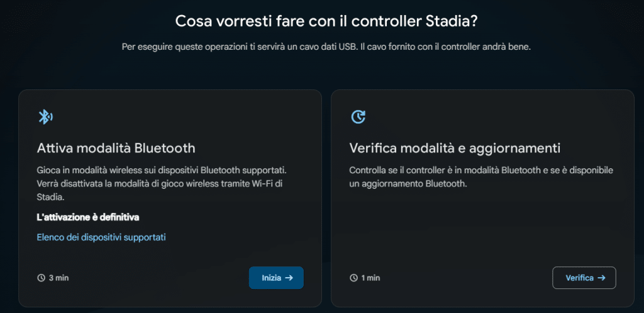Open the "Elenco dei dispositivi supportati" link
The height and width of the screenshot is (313, 644).
pos(101,237)
